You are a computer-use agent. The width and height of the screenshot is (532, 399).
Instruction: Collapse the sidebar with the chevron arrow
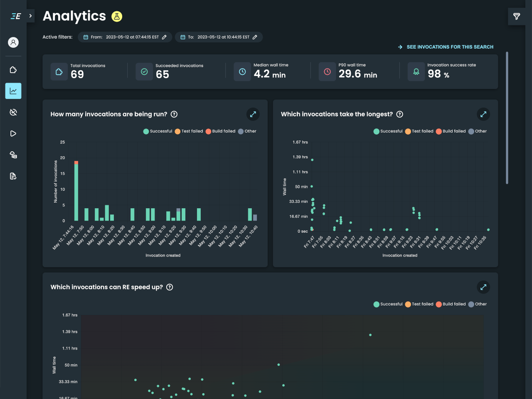tap(30, 16)
